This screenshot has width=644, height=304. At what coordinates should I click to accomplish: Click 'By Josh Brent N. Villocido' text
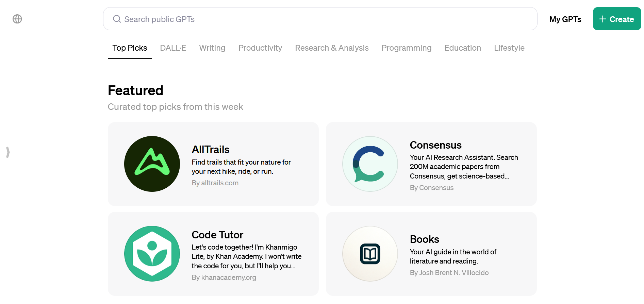(449, 273)
